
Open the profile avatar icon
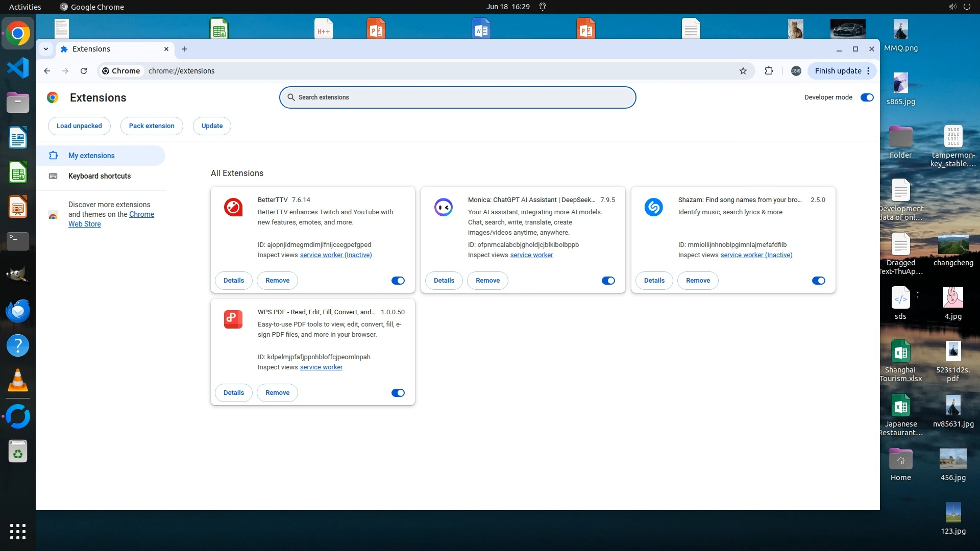[796, 71]
